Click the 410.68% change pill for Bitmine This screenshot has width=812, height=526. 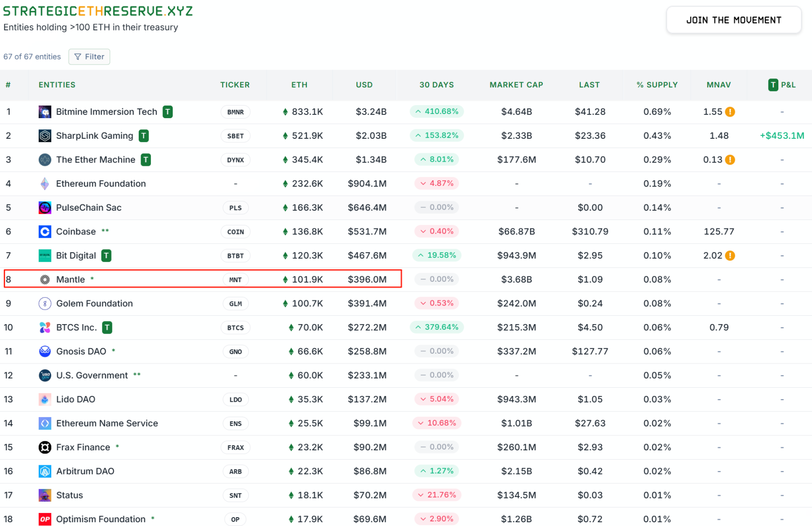(x=437, y=112)
